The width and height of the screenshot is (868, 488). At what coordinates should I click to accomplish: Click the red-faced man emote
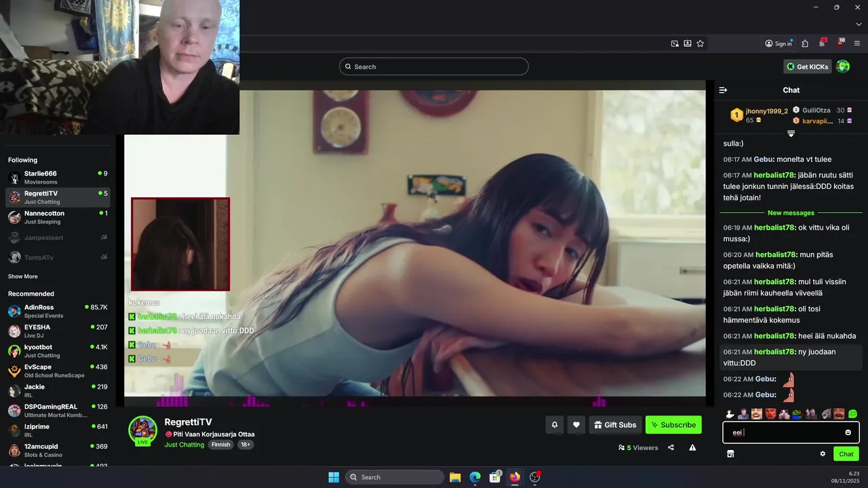(770, 414)
